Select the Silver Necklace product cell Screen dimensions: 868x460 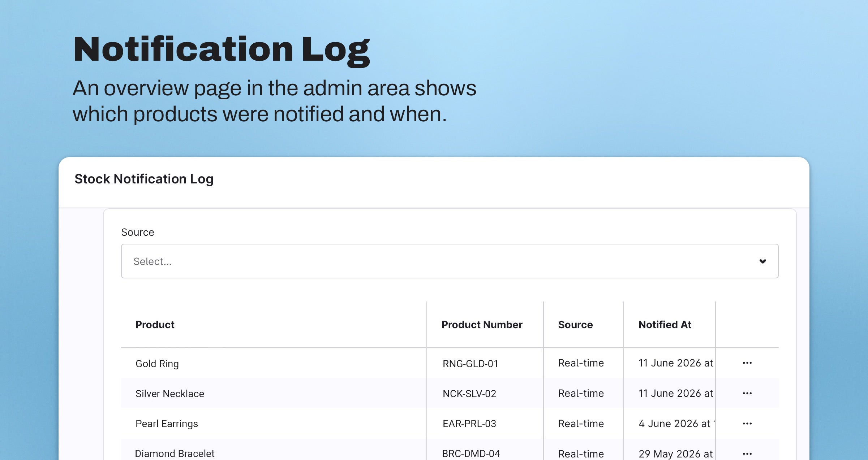pyautogui.click(x=169, y=394)
